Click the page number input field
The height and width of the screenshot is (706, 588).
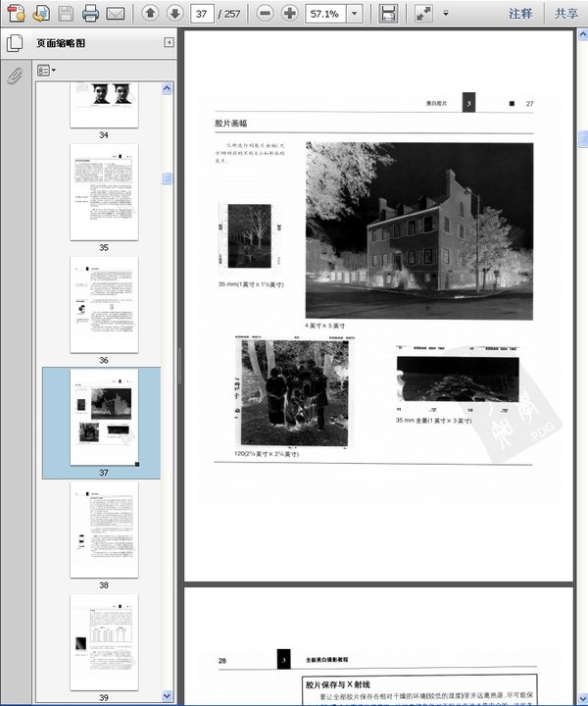tap(203, 14)
